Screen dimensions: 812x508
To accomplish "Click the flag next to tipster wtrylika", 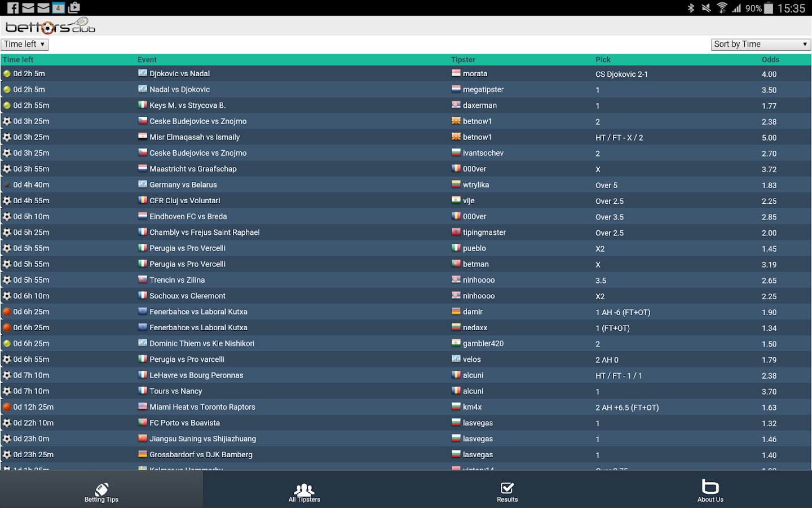I will coord(456,184).
